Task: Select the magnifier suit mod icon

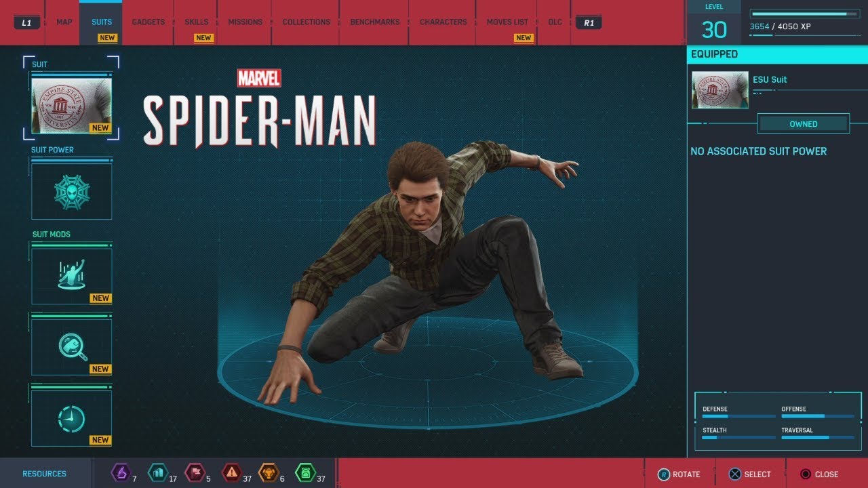Action: click(71, 347)
